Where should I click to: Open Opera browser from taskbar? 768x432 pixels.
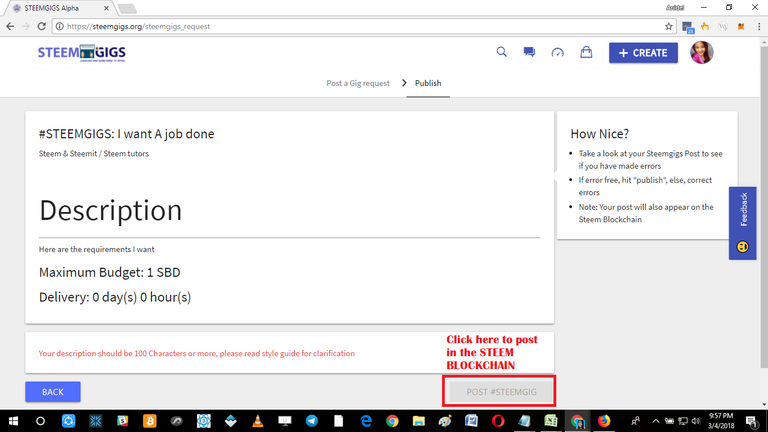[x=498, y=421]
